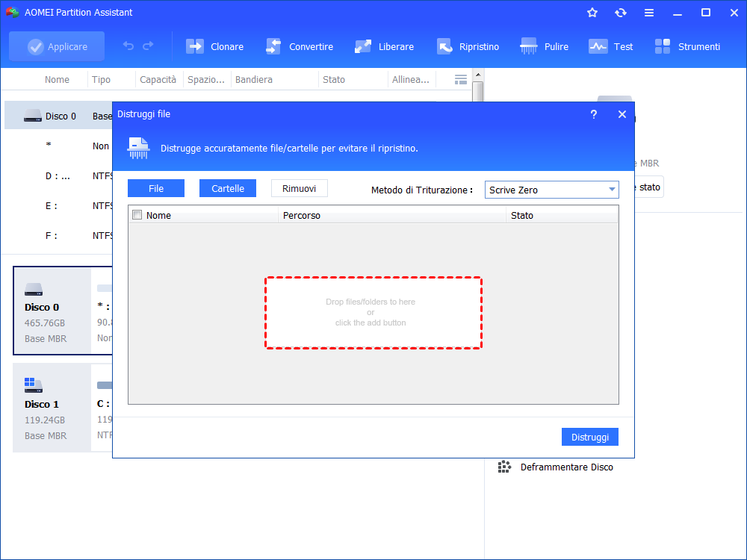Image resolution: width=747 pixels, height=560 pixels.
Task: Open the Ripristino tool
Action: coord(468,46)
